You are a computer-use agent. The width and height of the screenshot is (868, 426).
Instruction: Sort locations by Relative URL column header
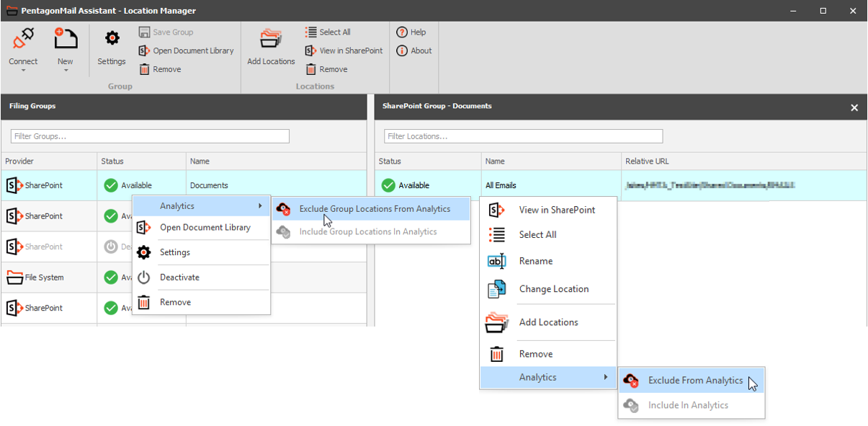tap(744, 161)
